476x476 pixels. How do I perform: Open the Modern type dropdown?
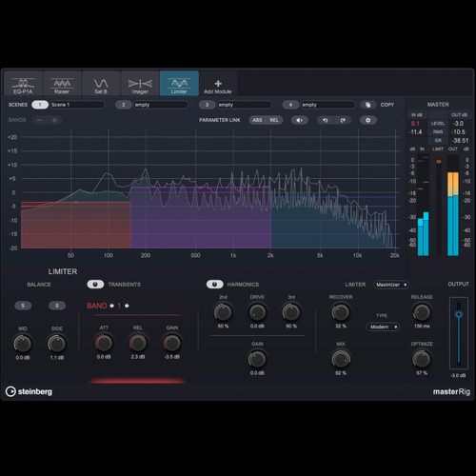tap(383, 327)
